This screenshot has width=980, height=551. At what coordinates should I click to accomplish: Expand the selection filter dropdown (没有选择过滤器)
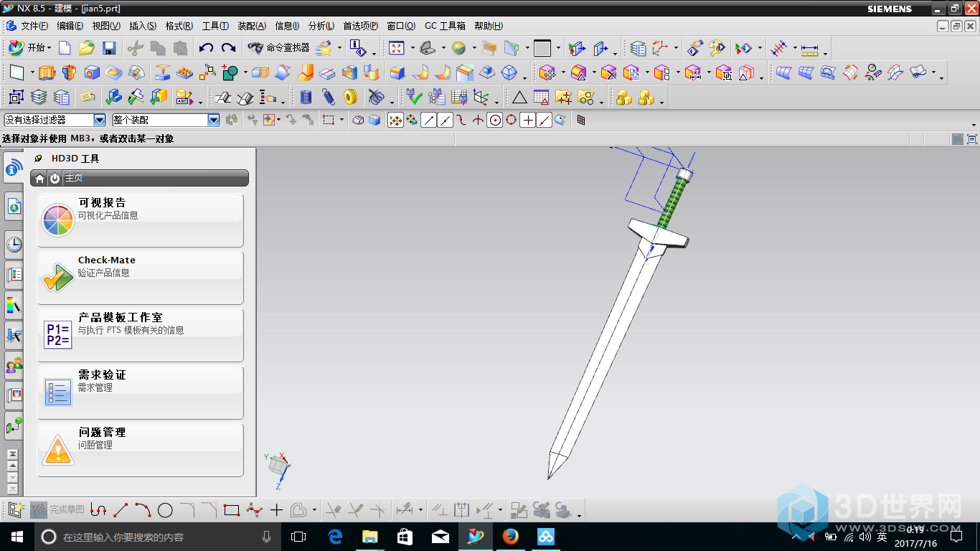[100, 120]
